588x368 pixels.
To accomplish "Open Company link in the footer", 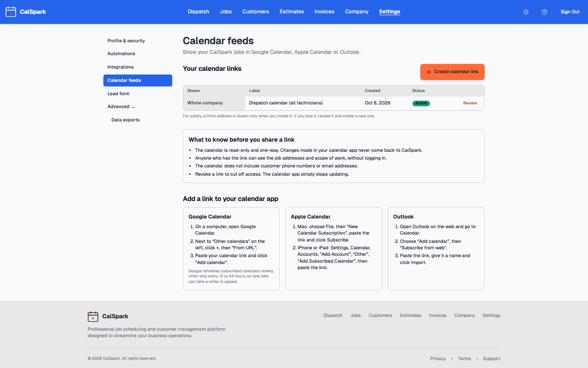I will point(465,316).
